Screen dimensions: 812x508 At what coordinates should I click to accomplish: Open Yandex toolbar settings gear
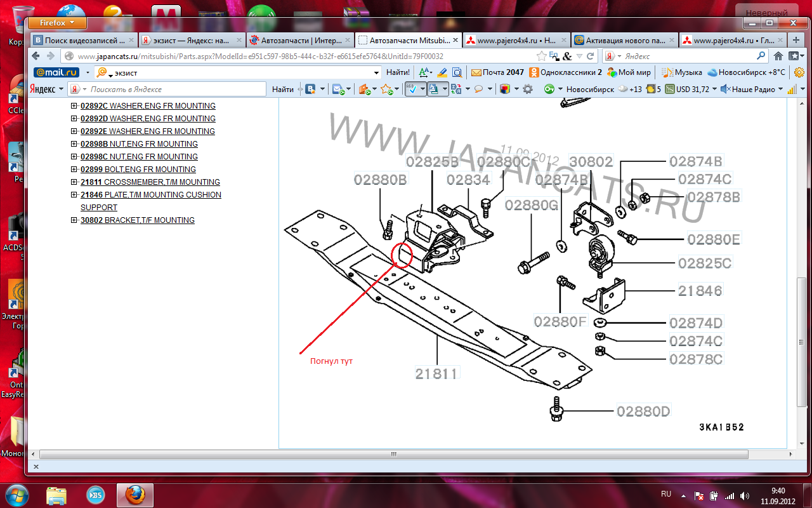point(527,90)
